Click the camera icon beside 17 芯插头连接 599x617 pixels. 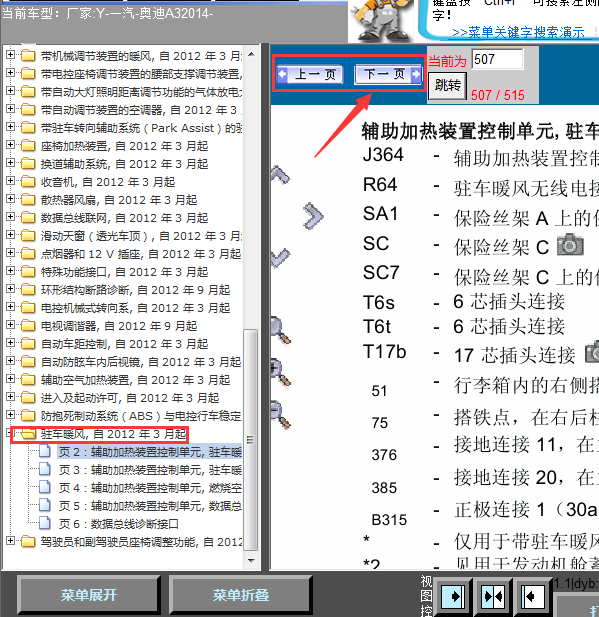(592, 352)
